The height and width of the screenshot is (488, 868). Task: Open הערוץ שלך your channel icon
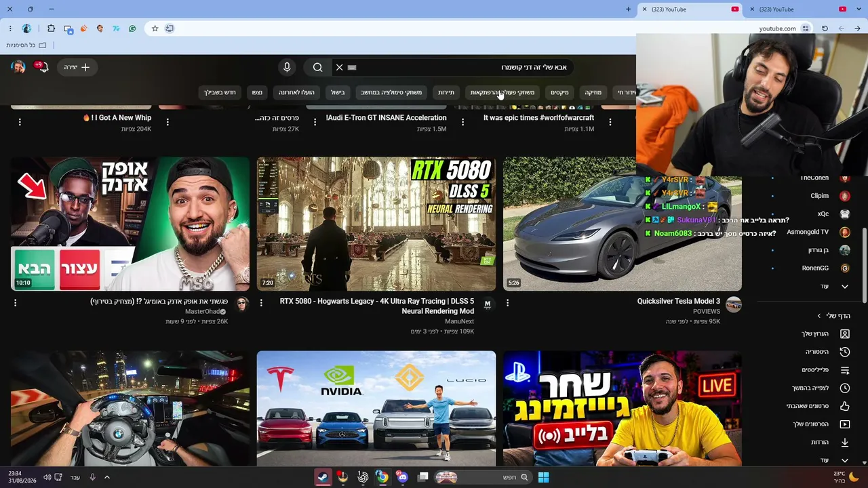845,334
